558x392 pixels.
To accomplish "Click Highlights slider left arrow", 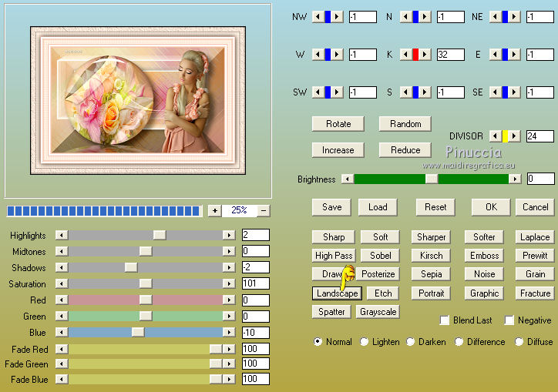I will [62, 235].
